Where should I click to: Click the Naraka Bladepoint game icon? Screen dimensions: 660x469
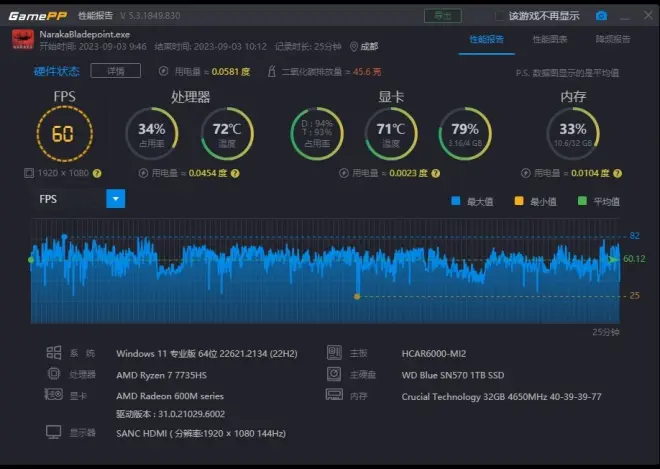click(x=23, y=40)
